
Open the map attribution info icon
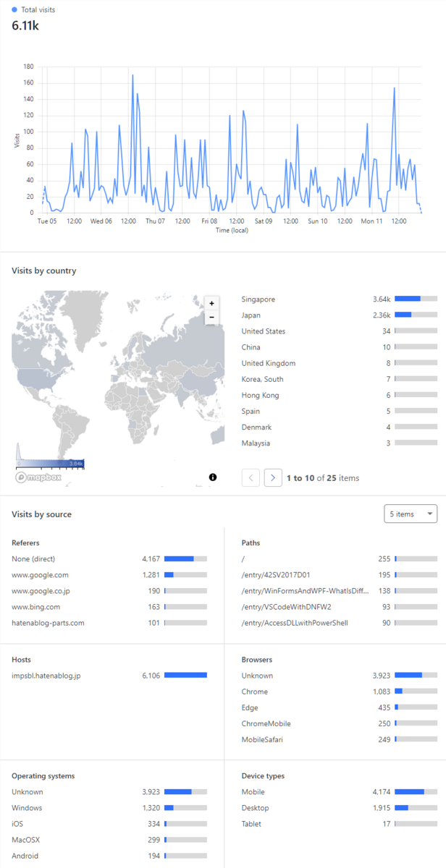coord(213,477)
